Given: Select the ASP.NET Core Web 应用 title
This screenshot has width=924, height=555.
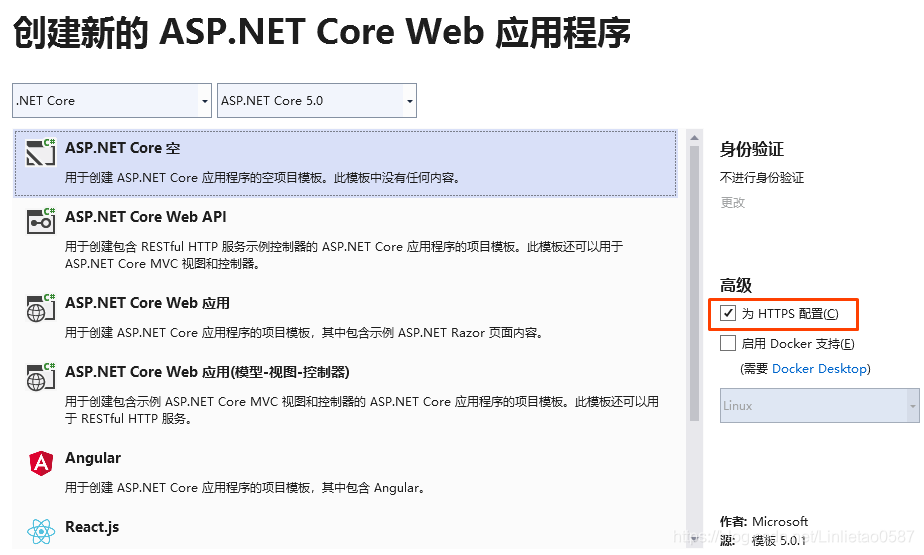Looking at the screenshot, I should coord(147,303).
